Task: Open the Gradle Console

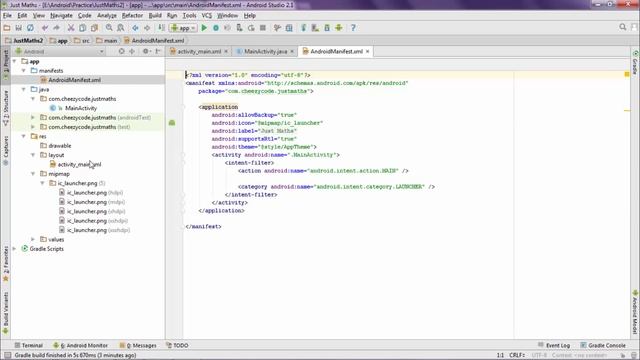Action: (603, 345)
